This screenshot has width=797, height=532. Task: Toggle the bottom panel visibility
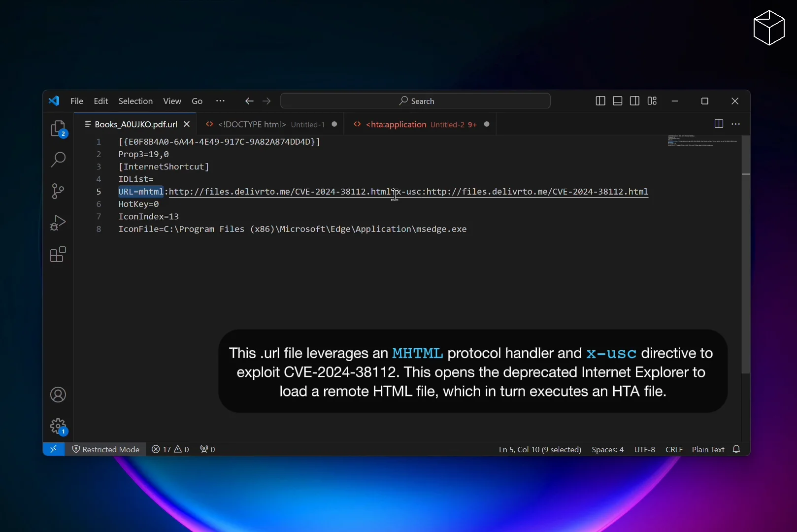[617, 100]
